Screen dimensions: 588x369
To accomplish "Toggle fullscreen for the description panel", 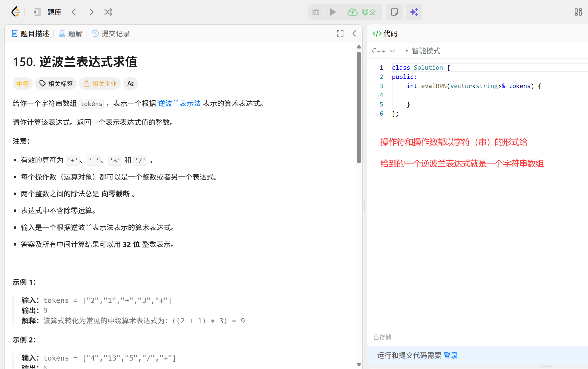I will [x=340, y=33].
